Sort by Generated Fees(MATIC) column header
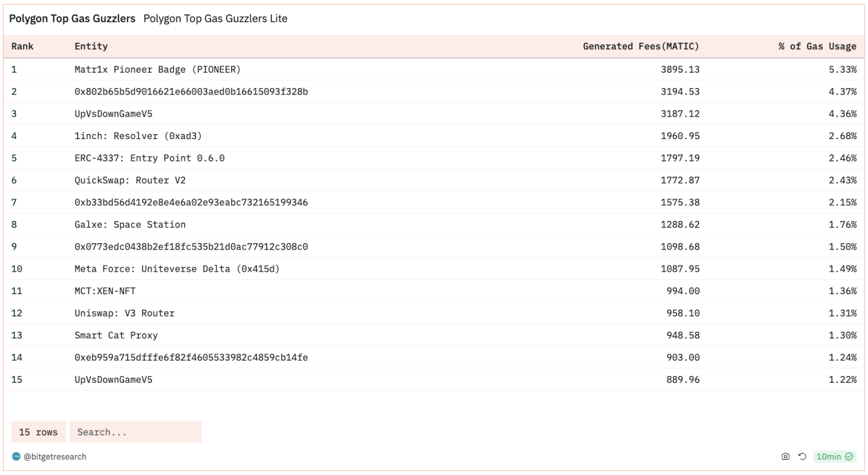Viewport: 868px width, 475px height. point(641,46)
